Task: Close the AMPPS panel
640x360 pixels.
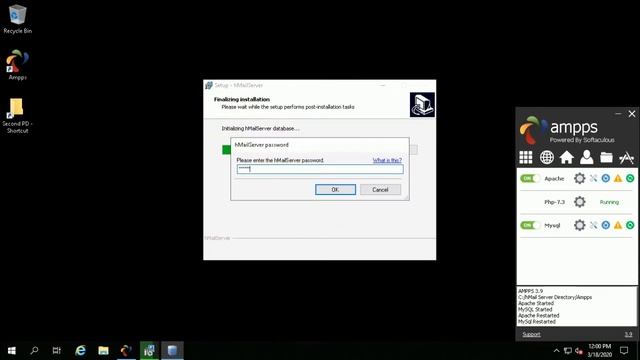Action: pos(632,113)
